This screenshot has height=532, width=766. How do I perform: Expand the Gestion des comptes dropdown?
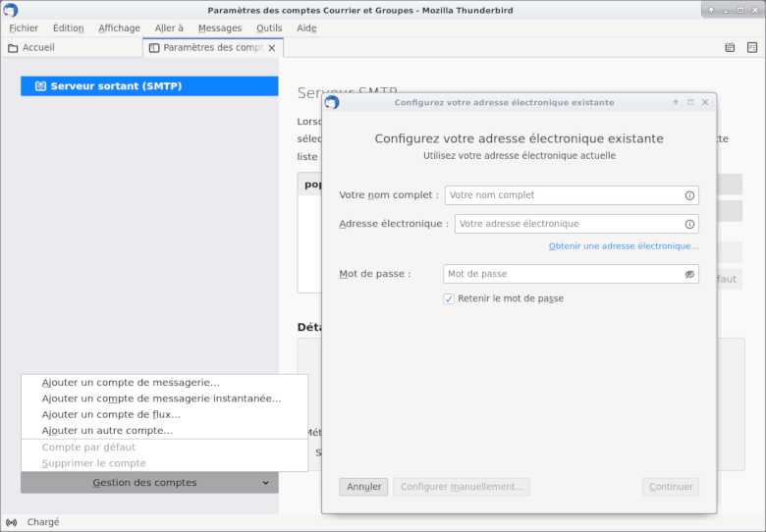(149, 482)
